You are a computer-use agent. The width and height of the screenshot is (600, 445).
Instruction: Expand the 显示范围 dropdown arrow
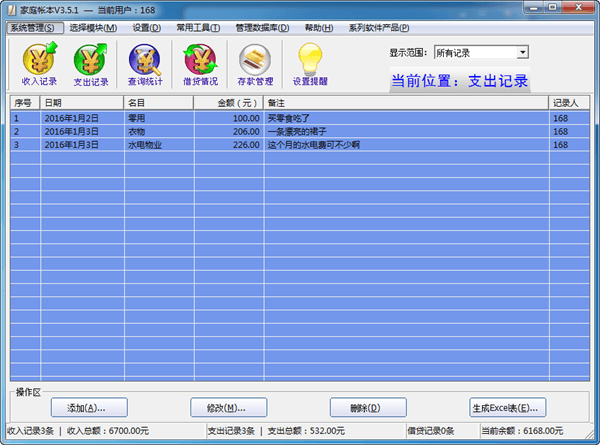[522, 52]
